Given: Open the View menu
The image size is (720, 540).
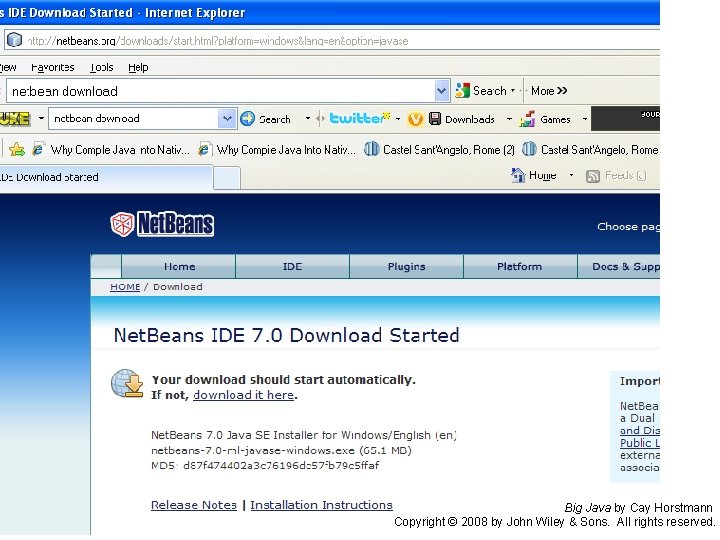Looking at the screenshot, I should click(8, 68).
